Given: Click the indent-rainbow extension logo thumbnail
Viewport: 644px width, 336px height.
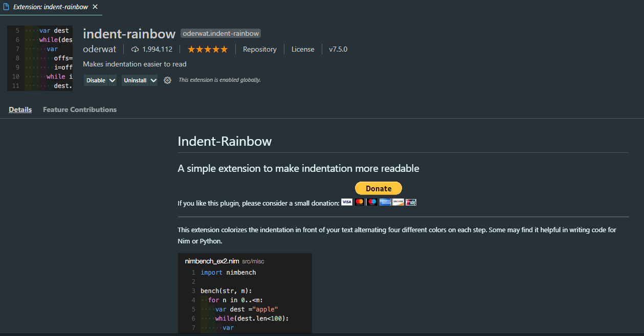Looking at the screenshot, I should click(x=40, y=58).
